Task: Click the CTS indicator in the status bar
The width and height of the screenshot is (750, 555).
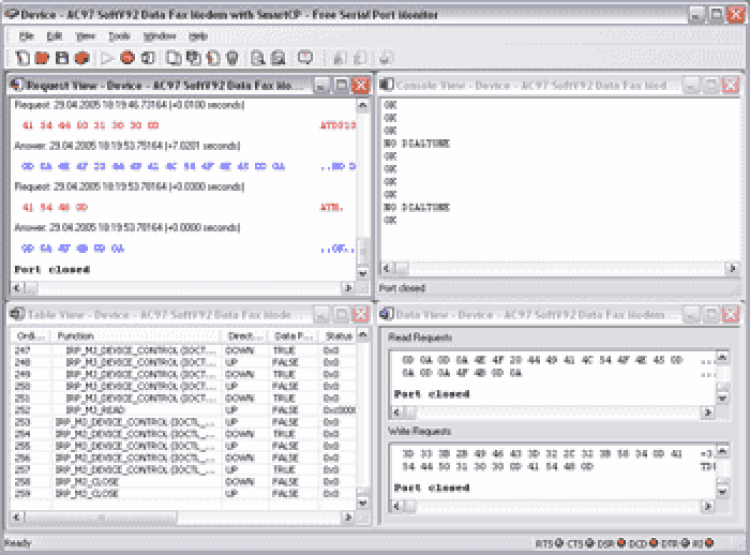Action: (580, 543)
